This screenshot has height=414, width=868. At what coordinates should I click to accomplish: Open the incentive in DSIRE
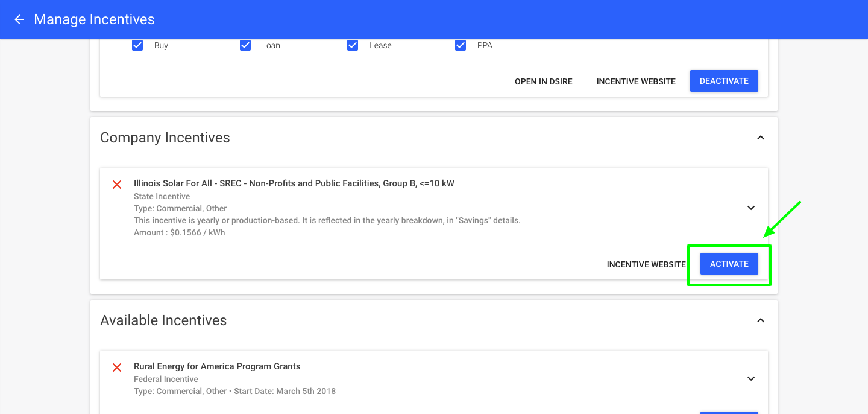543,81
